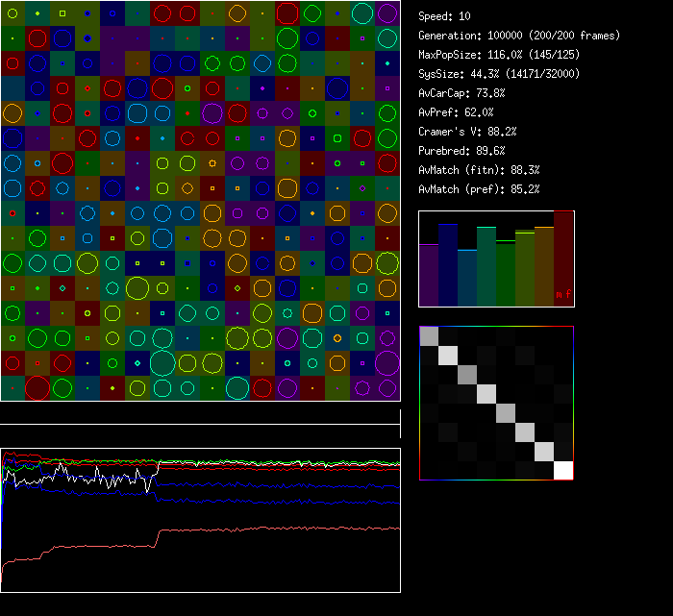Click the dark green bar in the histogram

coord(506,273)
